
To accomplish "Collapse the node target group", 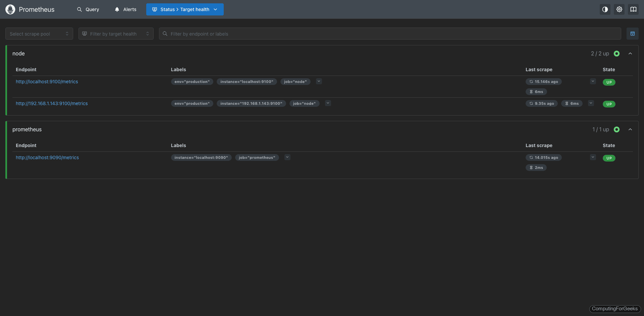I will pos(630,53).
